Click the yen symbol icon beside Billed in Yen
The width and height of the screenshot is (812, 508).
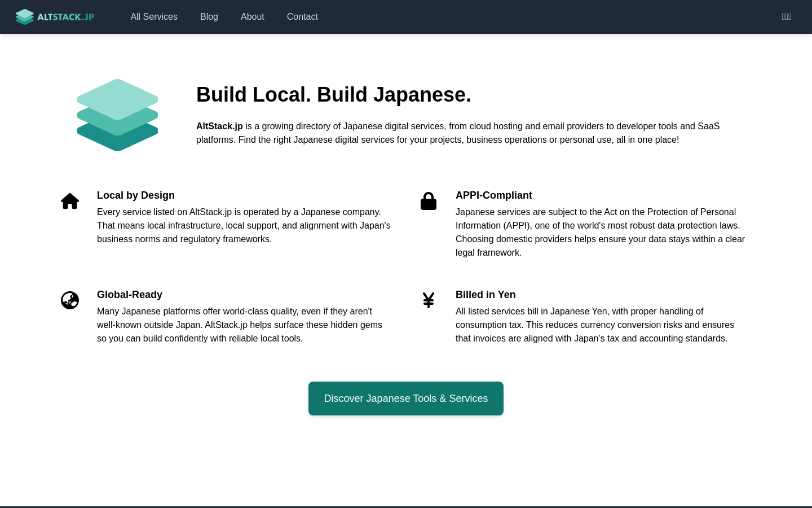point(429,300)
